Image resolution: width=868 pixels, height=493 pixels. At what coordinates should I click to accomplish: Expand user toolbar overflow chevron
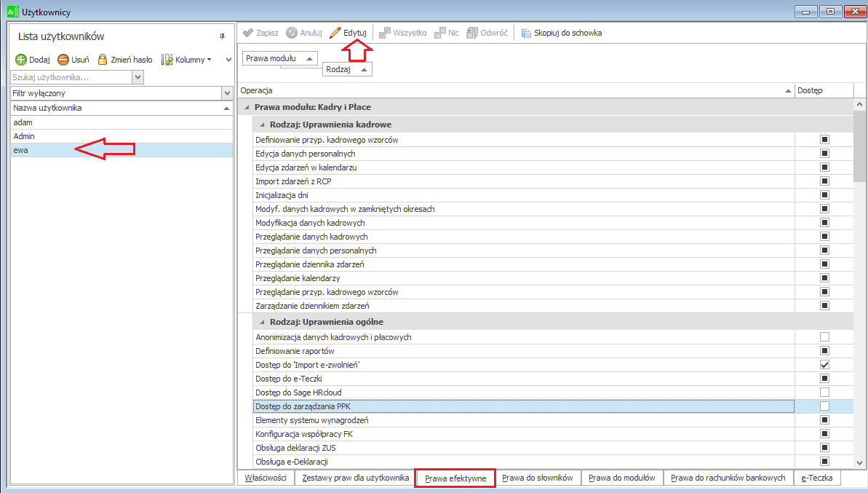pyautogui.click(x=228, y=60)
